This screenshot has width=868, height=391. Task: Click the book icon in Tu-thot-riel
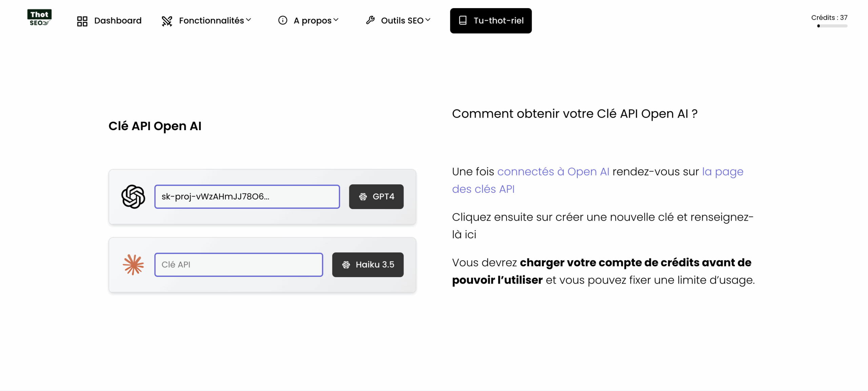[462, 20]
